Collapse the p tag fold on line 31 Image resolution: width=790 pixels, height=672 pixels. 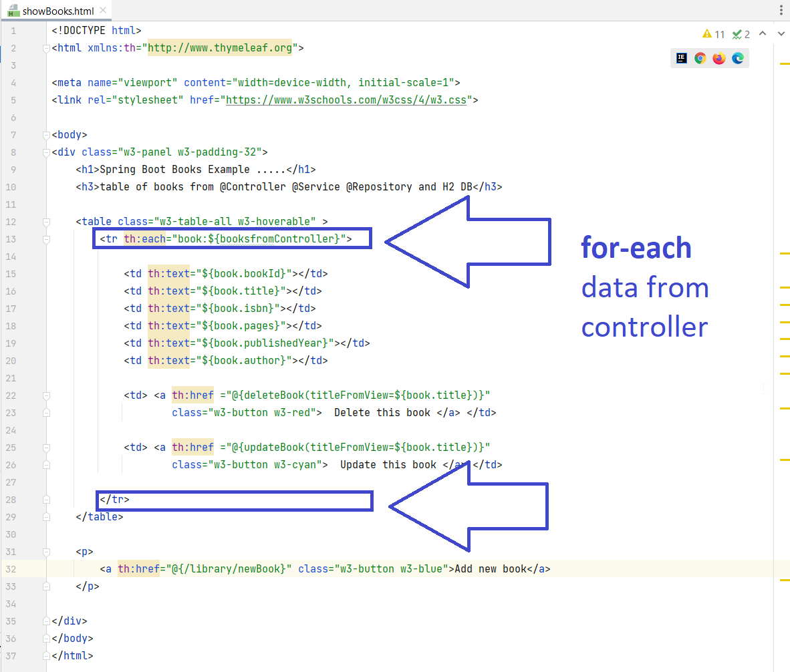point(46,552)
